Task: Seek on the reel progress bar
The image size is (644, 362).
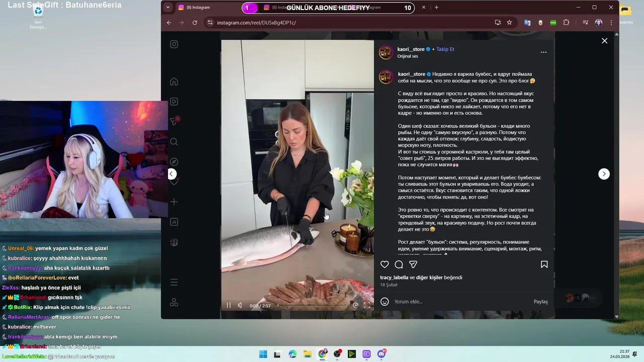Action: click(312, 305)
